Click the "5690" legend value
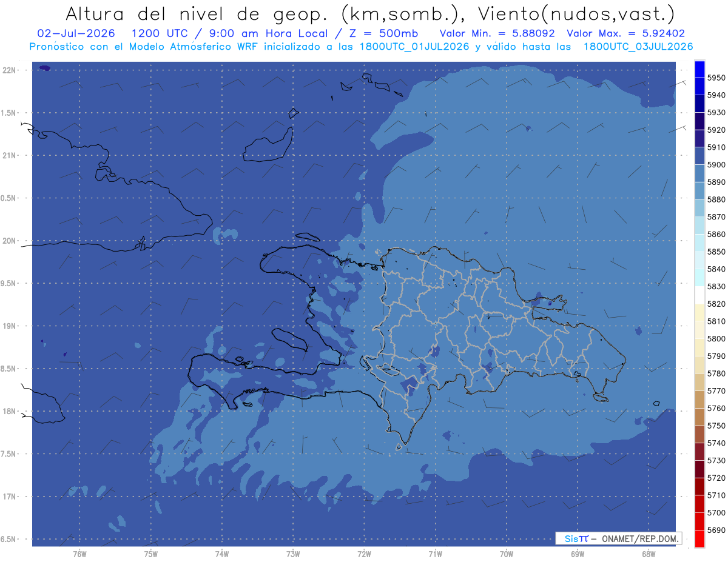 pos(716,530)
